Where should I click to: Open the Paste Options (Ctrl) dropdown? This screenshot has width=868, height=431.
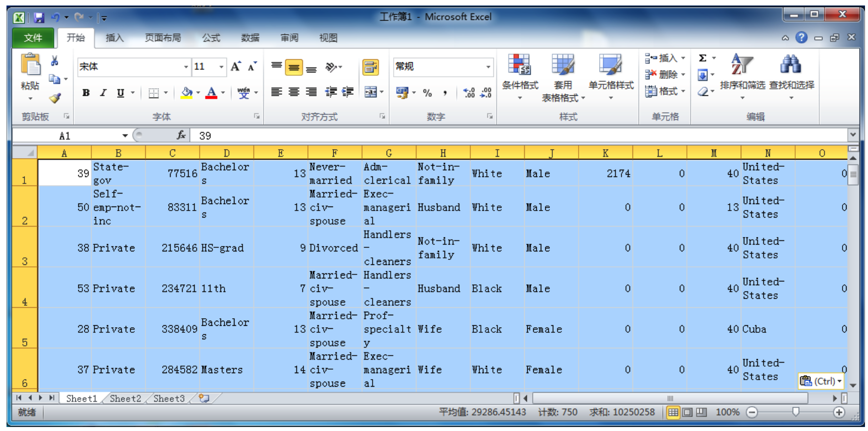pos(822,382)
